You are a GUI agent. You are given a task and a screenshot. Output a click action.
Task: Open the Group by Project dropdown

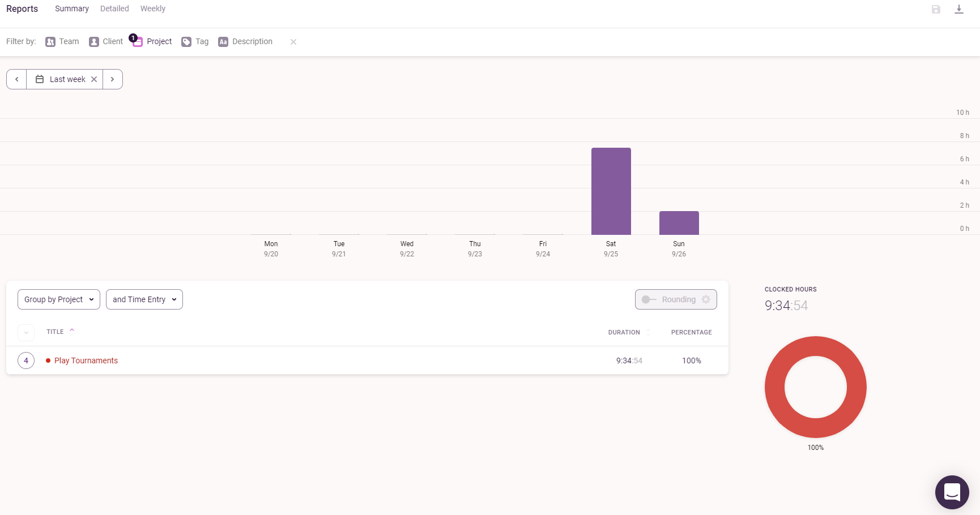point(59,299)
